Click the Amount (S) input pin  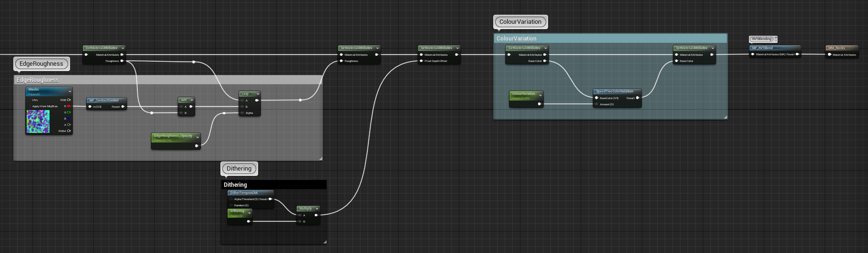click(596, 104)
